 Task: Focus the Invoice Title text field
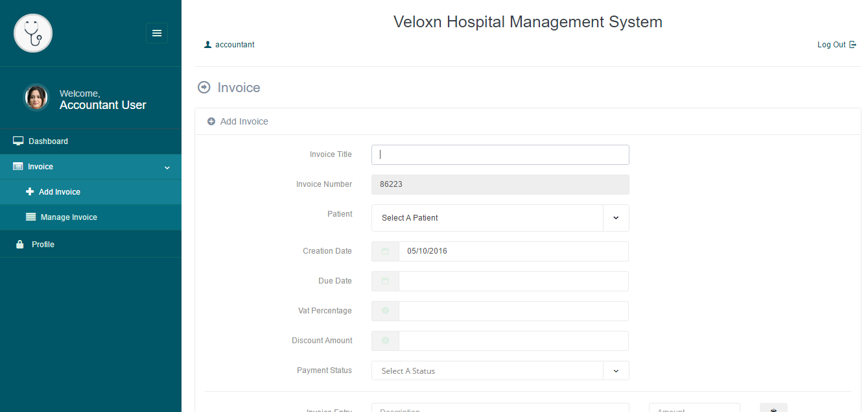point(500,154)
